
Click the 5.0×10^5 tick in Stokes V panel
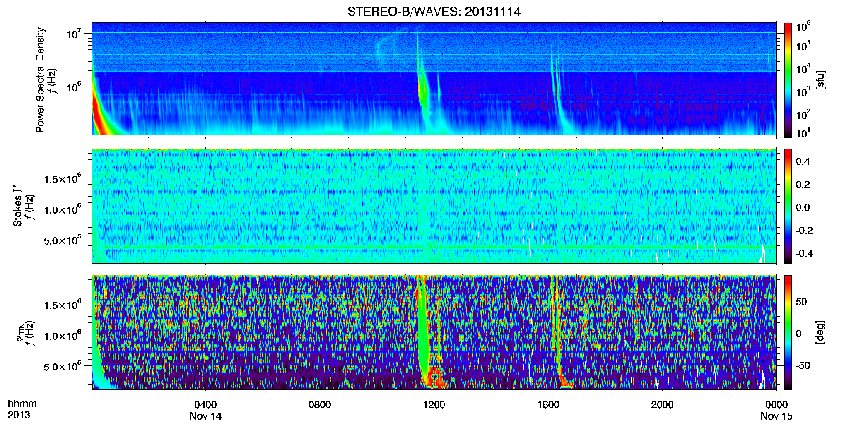(62, 240)
